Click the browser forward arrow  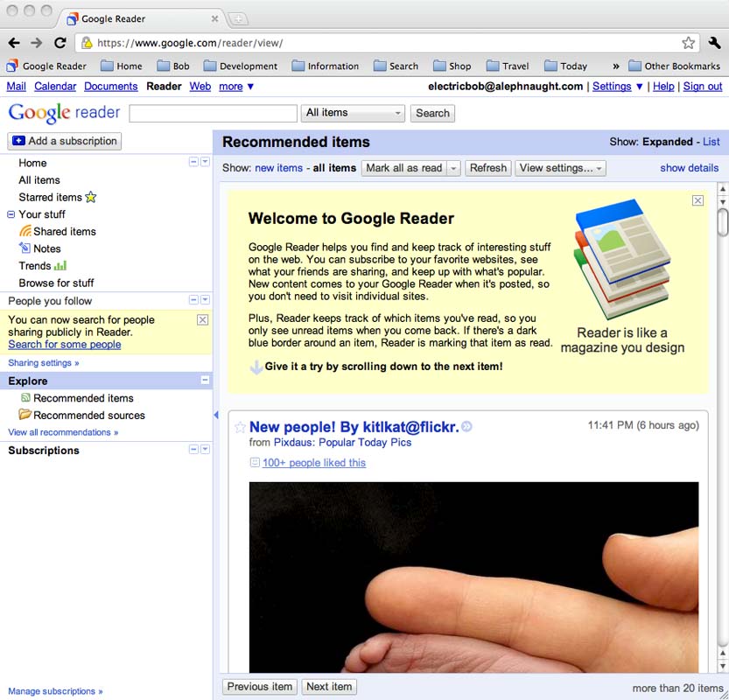click(x=36, y=43)
